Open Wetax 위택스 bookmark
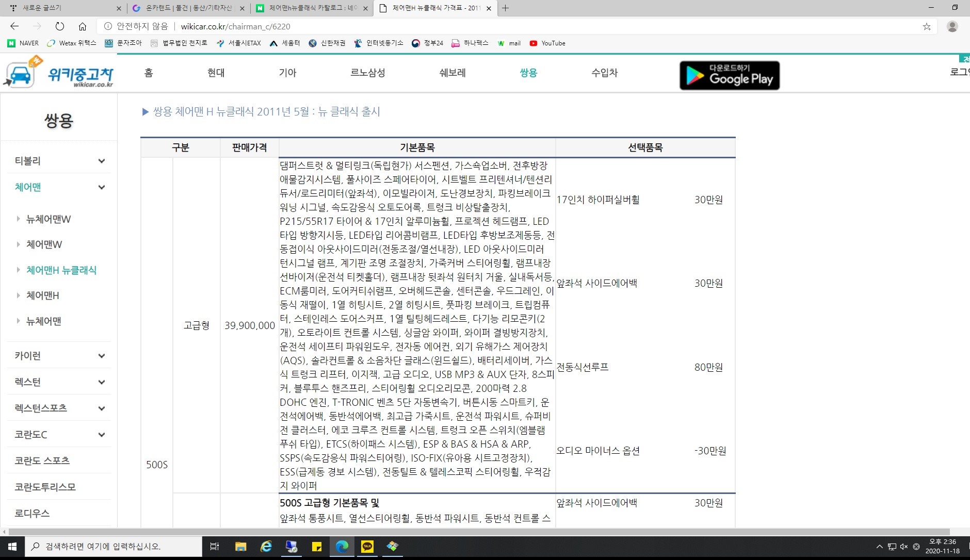This screenshot has height=560, width=970. [72, 43]
